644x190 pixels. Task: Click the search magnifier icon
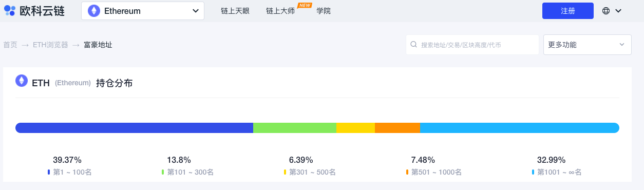point(413,45)
